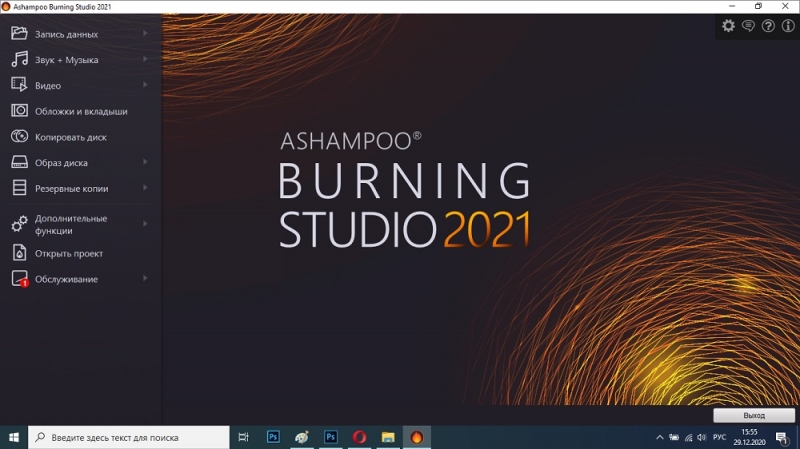Switch to the first Photoshop taskbar icon
800x449 pixels.
[273, 437]
